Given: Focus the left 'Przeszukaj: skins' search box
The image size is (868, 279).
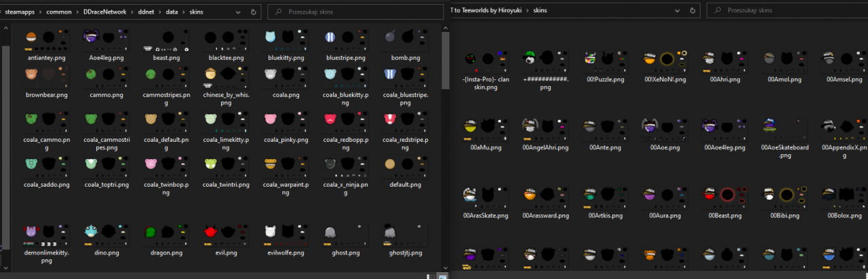Looking at the screenshot, I should (353, 12).
